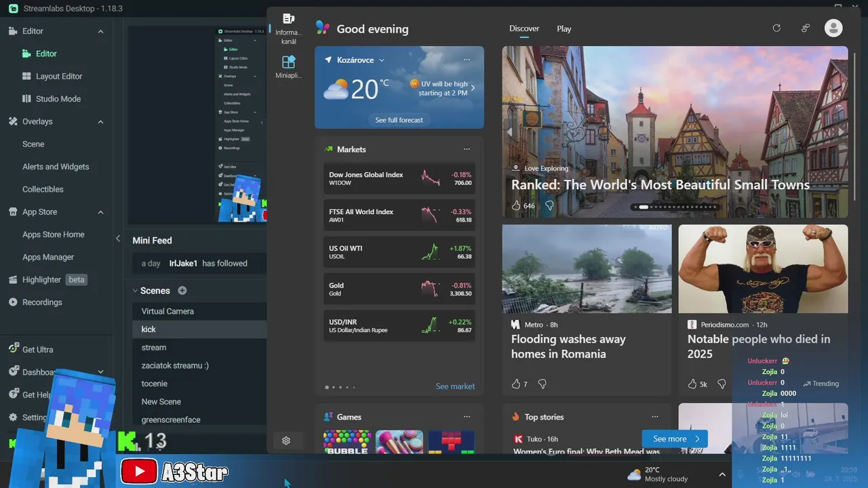Open Top stories card more options menu
The height and width of the screenshot is (488, 868).
point(654,417)
